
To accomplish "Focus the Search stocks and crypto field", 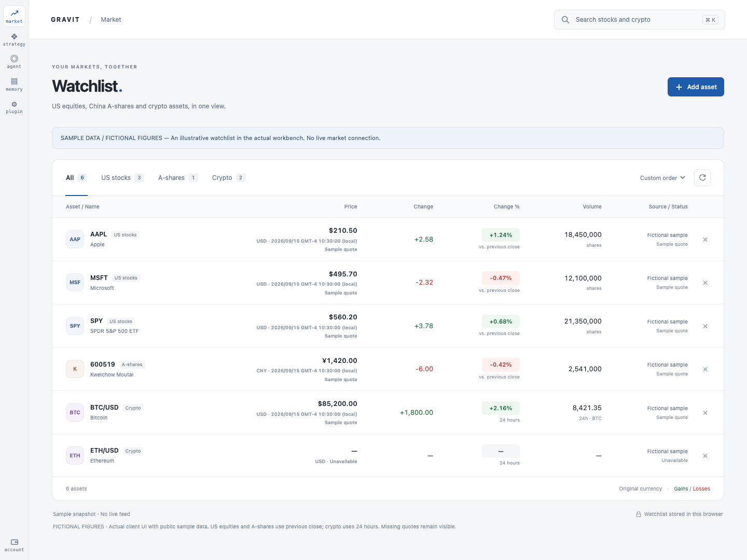I will pyautogui.click(x=640, y=20).
